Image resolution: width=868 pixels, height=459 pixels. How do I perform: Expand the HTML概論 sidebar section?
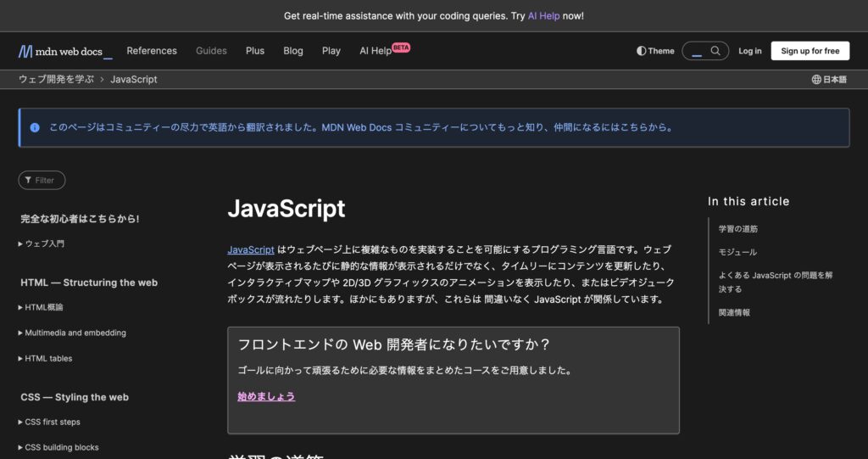click(x=44, y=307)
